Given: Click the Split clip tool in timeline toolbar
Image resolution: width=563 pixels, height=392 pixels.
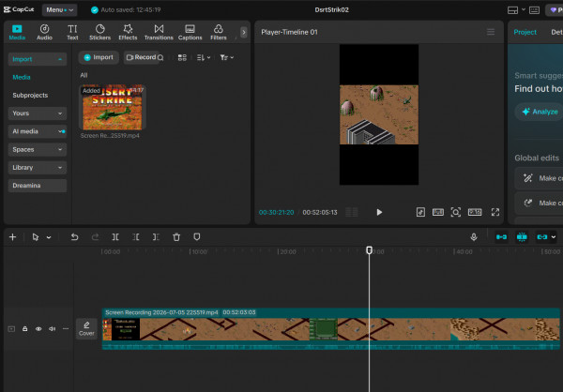Looking at the screenshot, I should click(115, 237).
